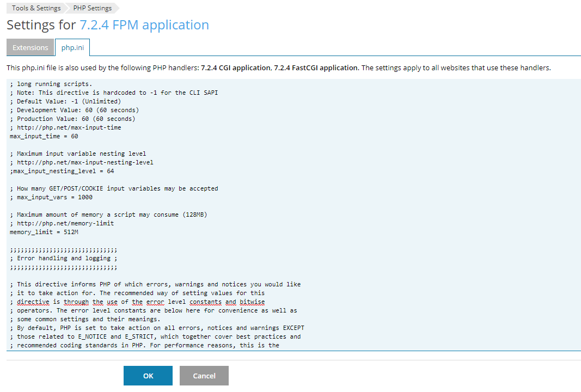The height and width of the screenshot is (392, 581).
Task: Click the 'Maximum amount of memory a script' line
Action: [108, 215]
